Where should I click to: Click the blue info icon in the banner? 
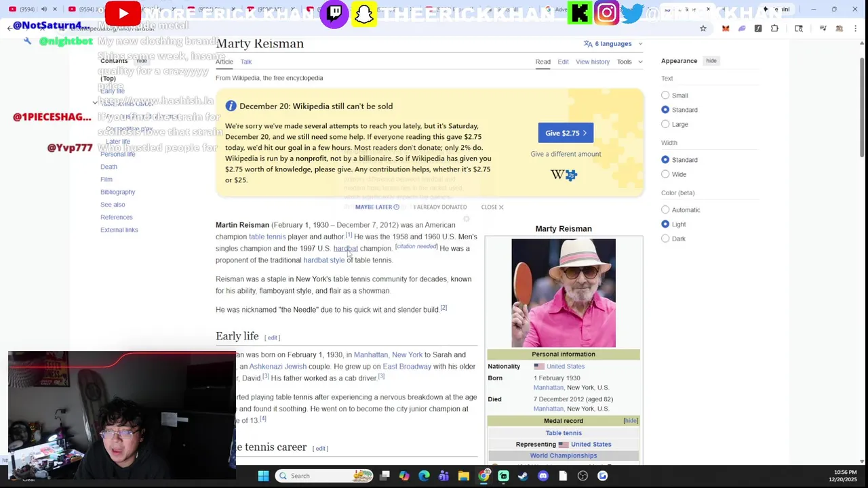(231, 106)
